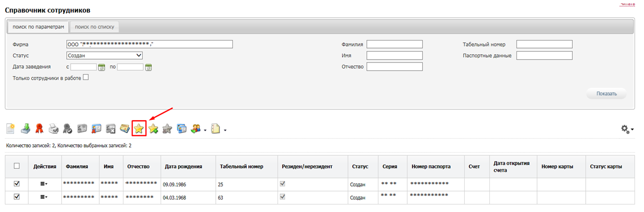Click the star with green plus icon
This screenshot has height=212, width=644.
tap(154, 129)
